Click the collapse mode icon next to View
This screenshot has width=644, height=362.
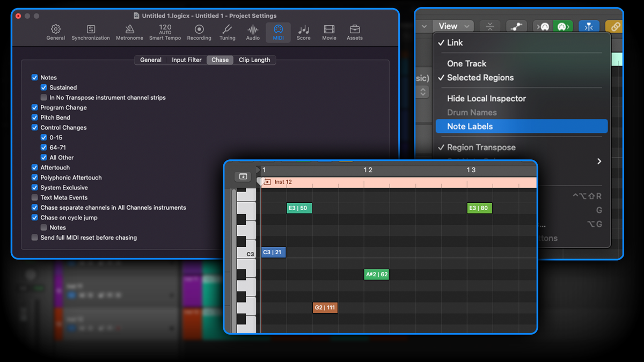coord(489,26)
